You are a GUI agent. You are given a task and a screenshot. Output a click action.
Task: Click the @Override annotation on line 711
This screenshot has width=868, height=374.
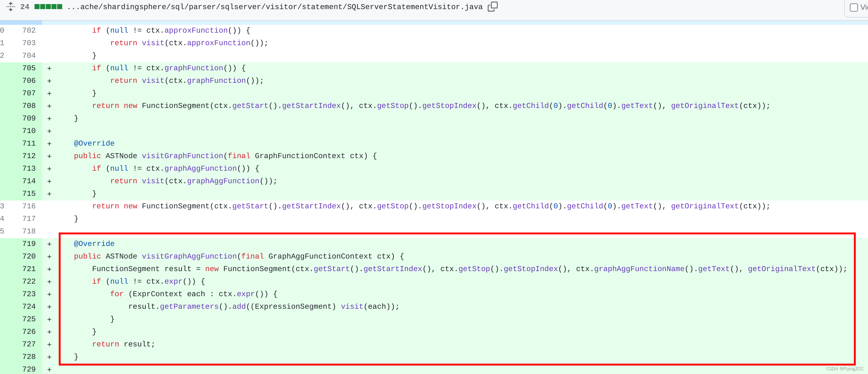click(x=94, y=143)
